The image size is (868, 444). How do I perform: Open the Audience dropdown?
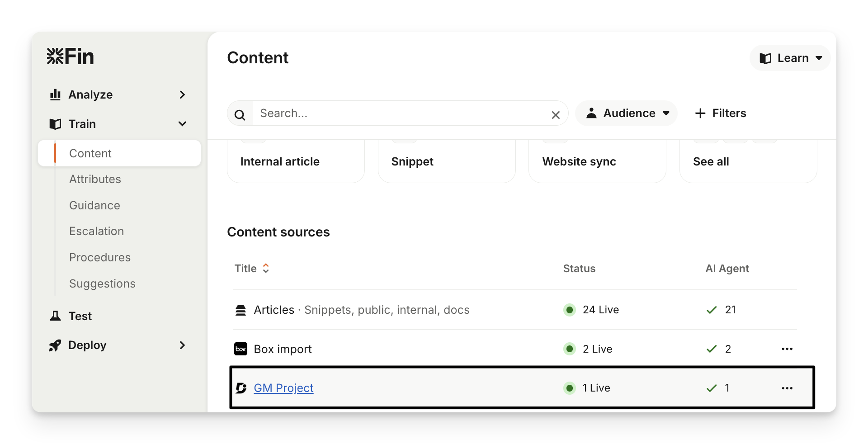[x=626, y=113]
